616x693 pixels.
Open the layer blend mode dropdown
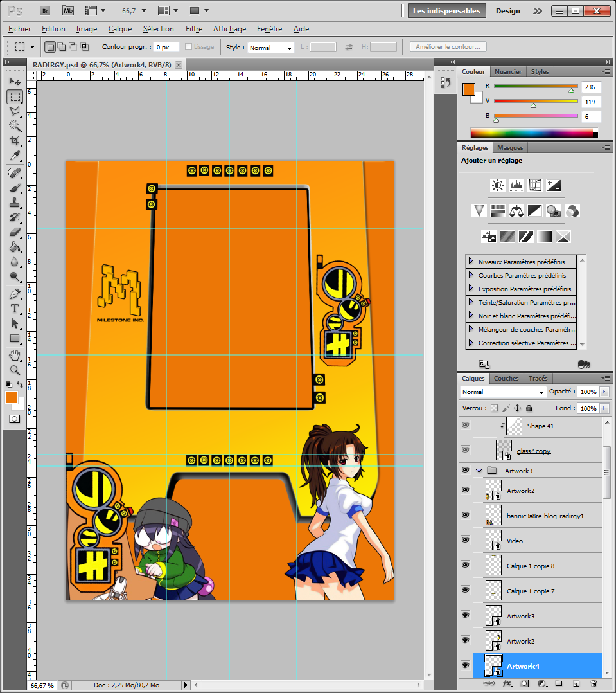[503, 392]
